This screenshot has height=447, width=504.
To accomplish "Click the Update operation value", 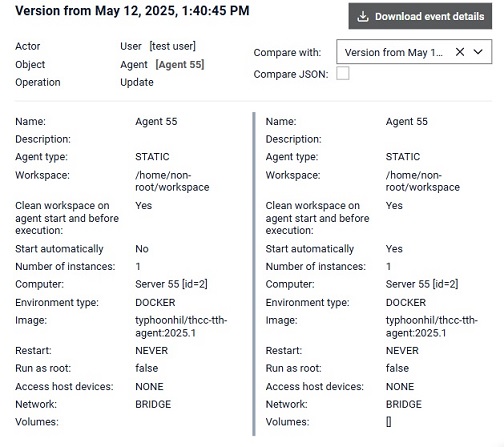I will click(x=137, y=82).
